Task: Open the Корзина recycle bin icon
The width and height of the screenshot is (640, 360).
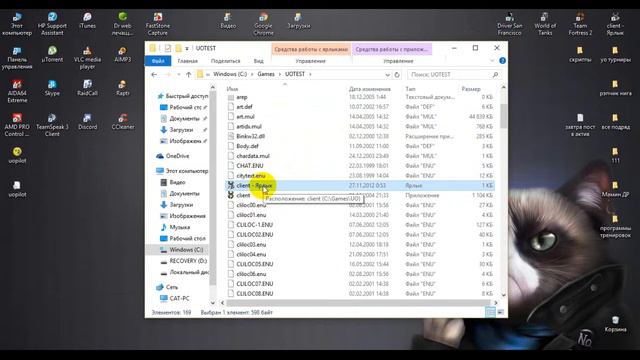Action: tap(615, 324)
